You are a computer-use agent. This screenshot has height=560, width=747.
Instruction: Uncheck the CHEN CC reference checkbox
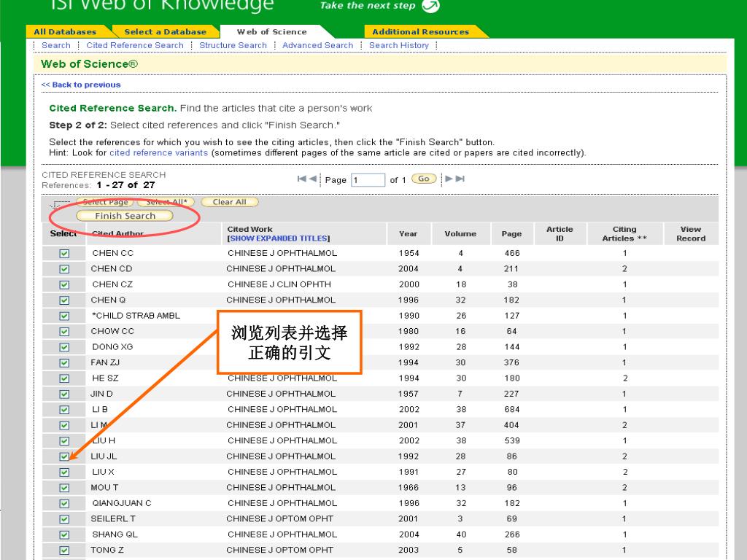click(x=64, y=253)
